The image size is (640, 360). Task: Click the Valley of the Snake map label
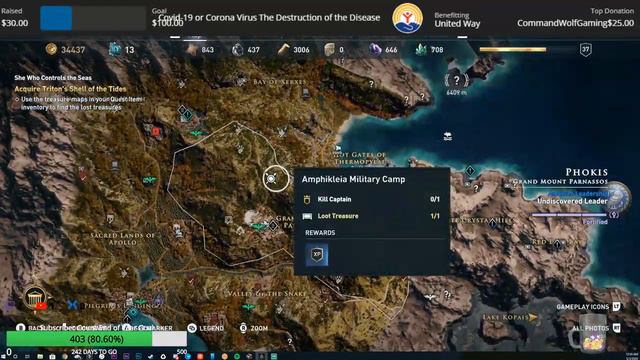click(267, 293)
